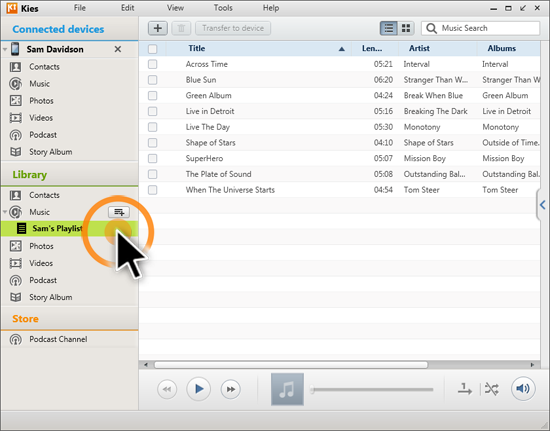Screen dimensions: 550x431
Task: Check the box for Green Album
Action: (x=153, y=95)
